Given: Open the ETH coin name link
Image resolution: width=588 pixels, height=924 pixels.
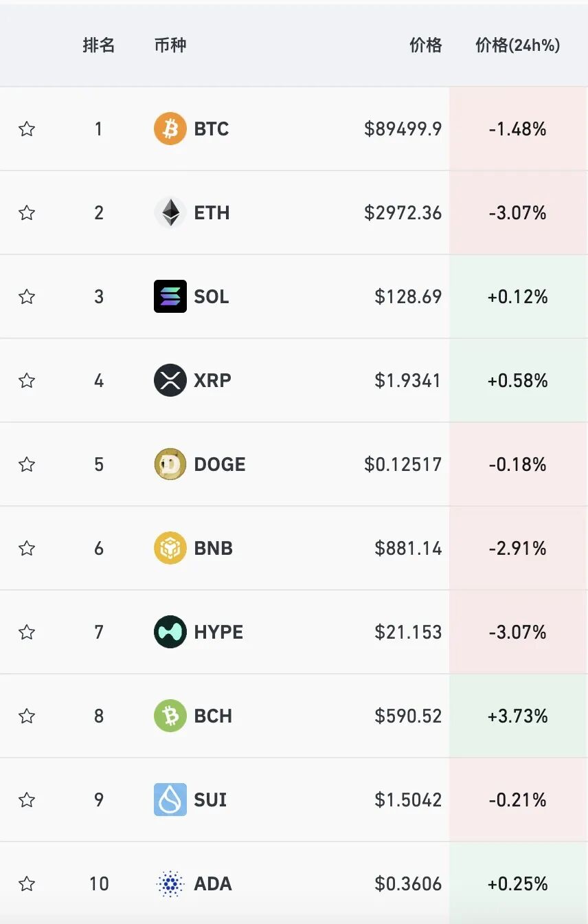Looking at the screenshot, I should coord(212,212).
